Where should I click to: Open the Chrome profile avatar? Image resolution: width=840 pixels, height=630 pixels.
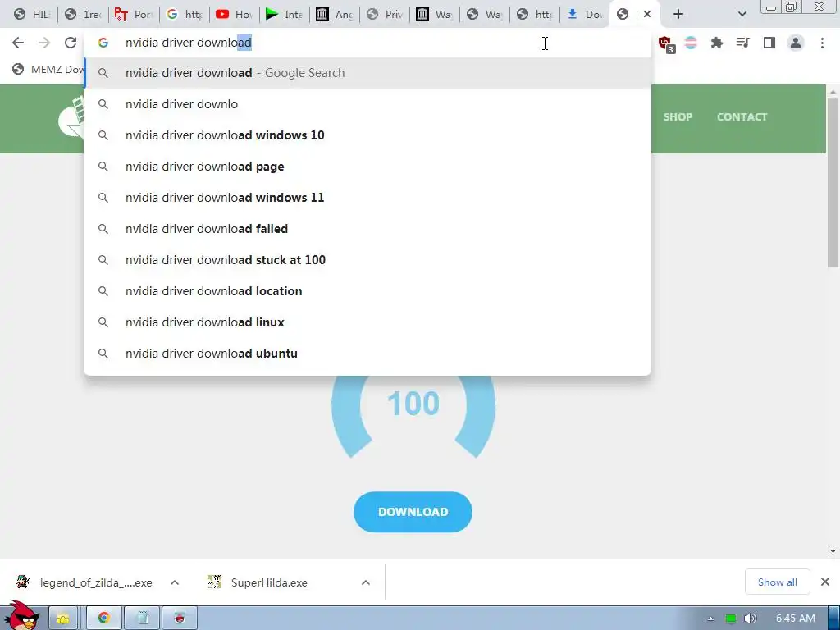[x=796, y=43]
